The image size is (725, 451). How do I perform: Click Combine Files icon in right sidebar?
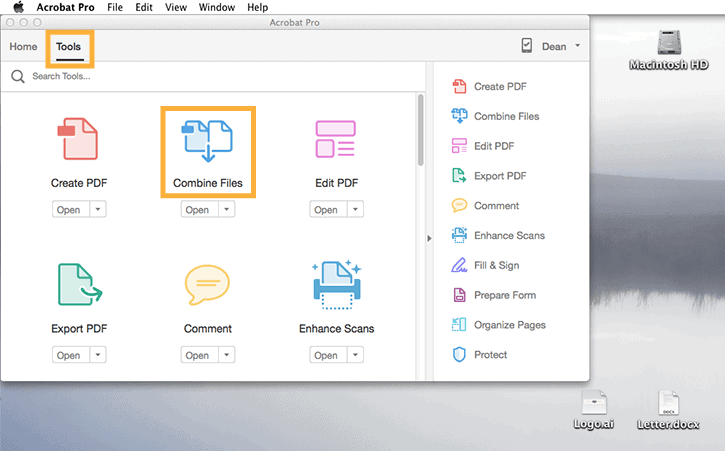[459, 116]
